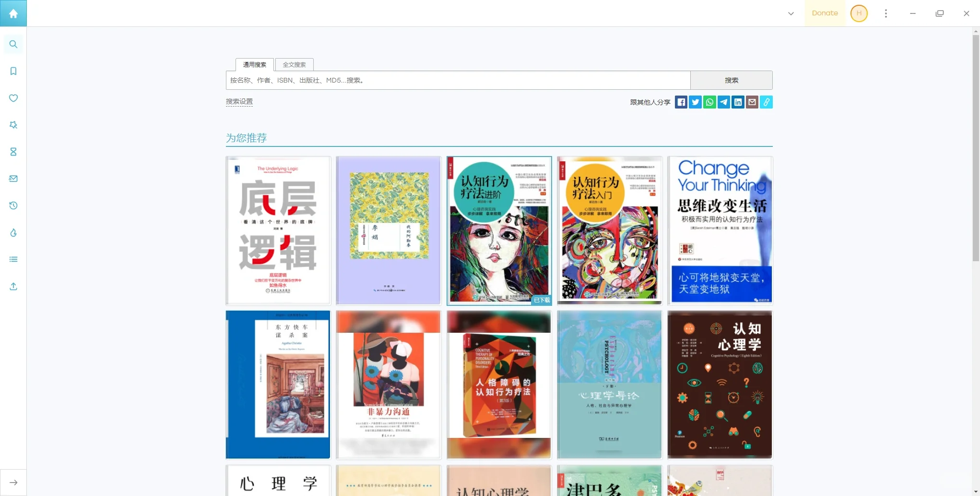This screenshot has width=980, height=496.
Task: Open 东方快车谋杀案 book cover
Action: [278, 385]
